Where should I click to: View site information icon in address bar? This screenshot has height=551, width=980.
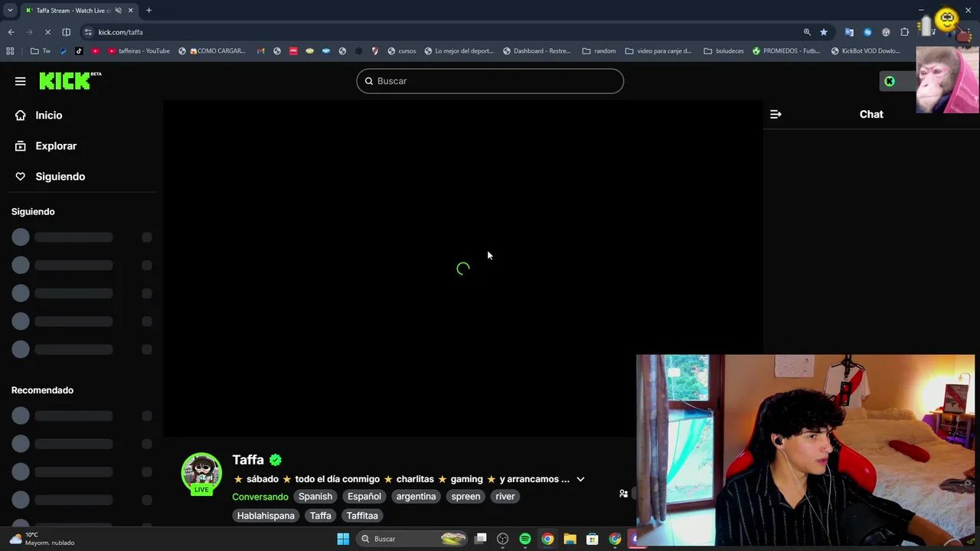pyautogui.click(x=88, y=32)
